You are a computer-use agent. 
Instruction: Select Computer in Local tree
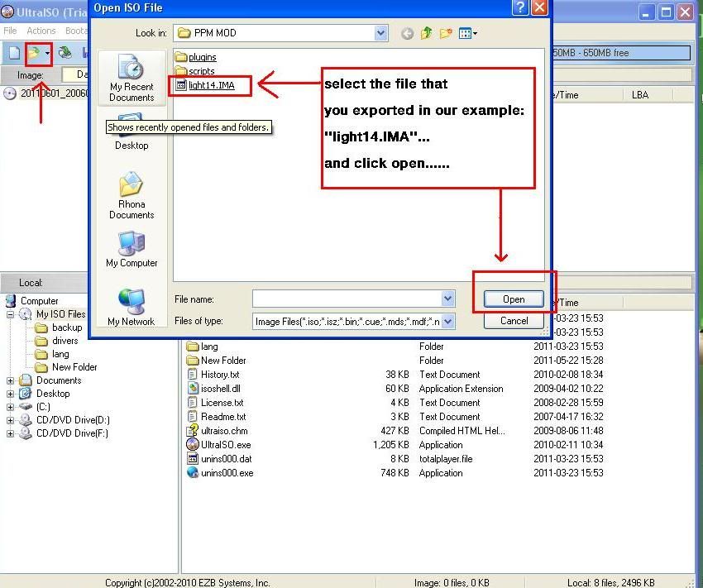(x=33, y=301)
